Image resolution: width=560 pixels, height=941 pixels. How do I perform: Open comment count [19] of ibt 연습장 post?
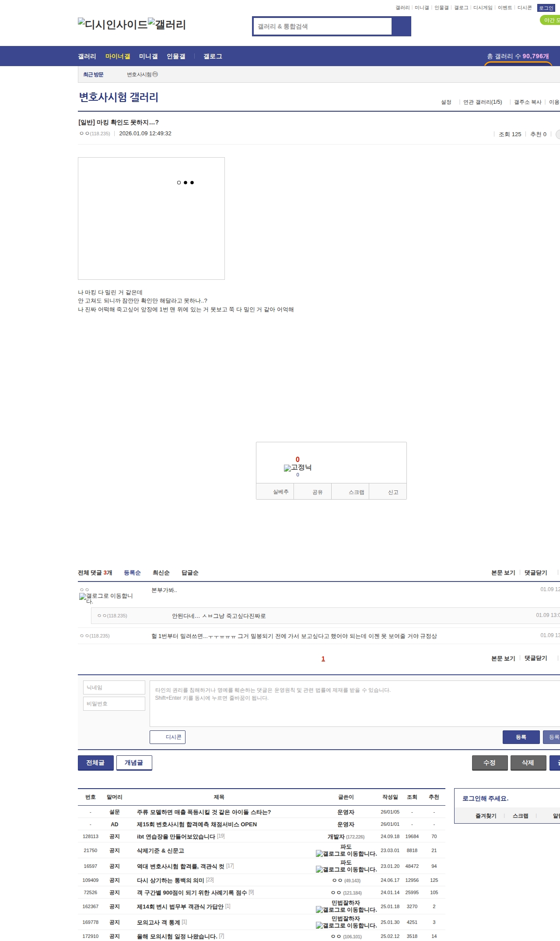[221, 836]
